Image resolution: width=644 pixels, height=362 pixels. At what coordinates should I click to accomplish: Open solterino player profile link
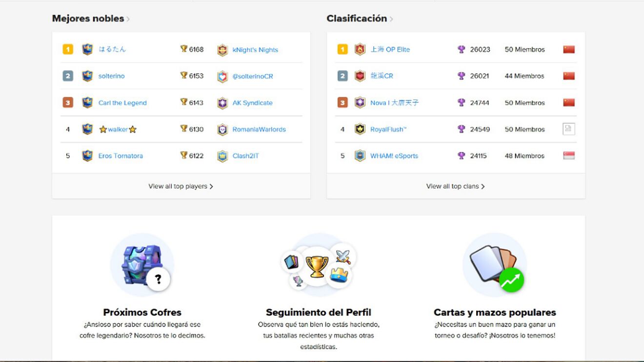click(111, 76)
